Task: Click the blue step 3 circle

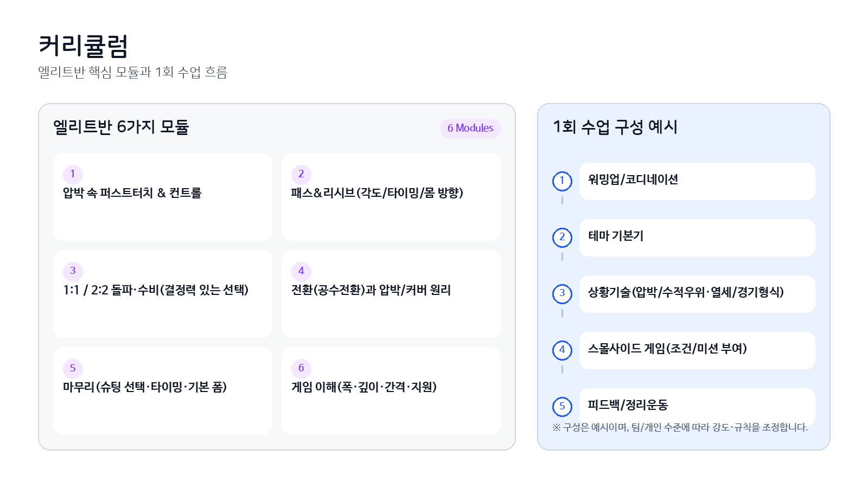Action: [562, 294]
